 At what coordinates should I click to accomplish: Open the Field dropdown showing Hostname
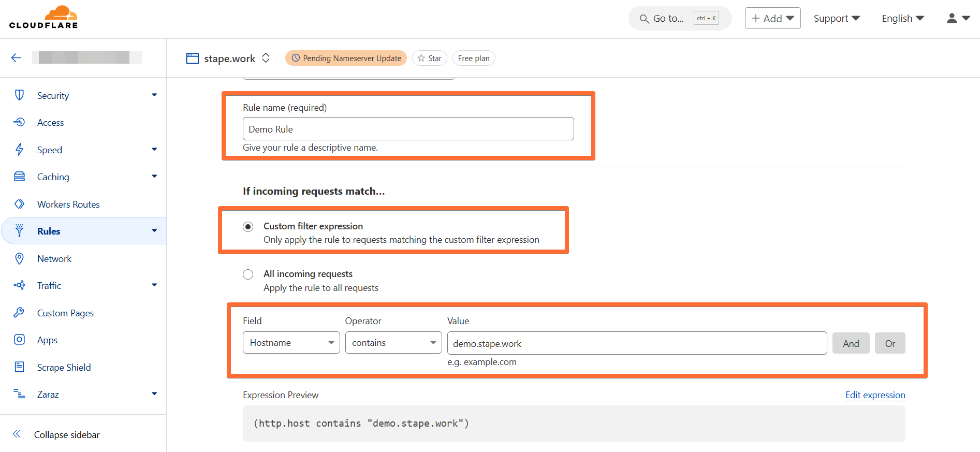pos(291,343)
